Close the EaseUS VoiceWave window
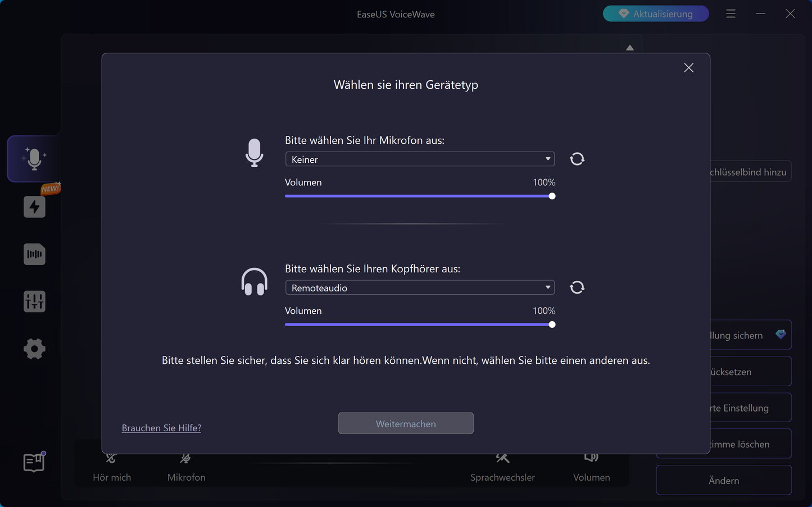This screenshot has height=507, width=812. [x=790, y=13]
